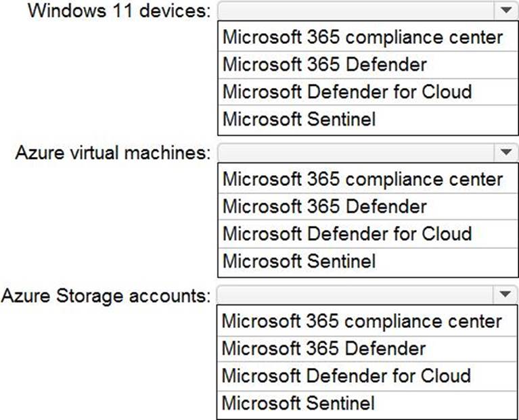
Task: Choose Microsoft 365 Defender for Azure virtual machines
Action: pyautogui.click(x=325, y=206)
